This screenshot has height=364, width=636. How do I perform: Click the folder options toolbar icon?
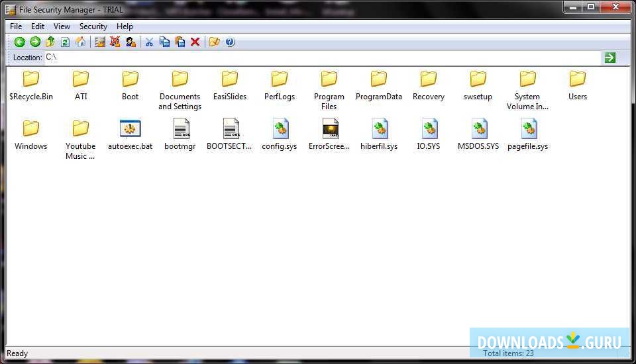(215, 42)
